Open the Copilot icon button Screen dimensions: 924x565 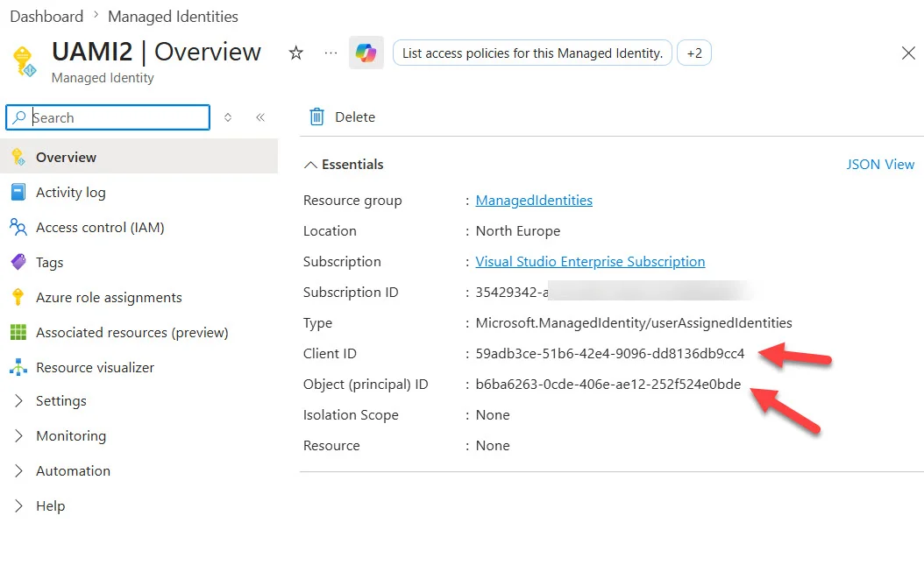tap(366, 53)
